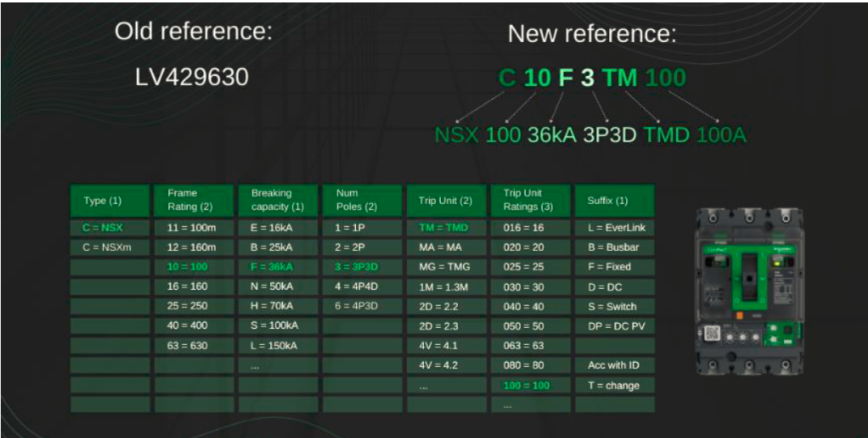Click standalone "TMD" in the decoded description line

pos(666,134)
